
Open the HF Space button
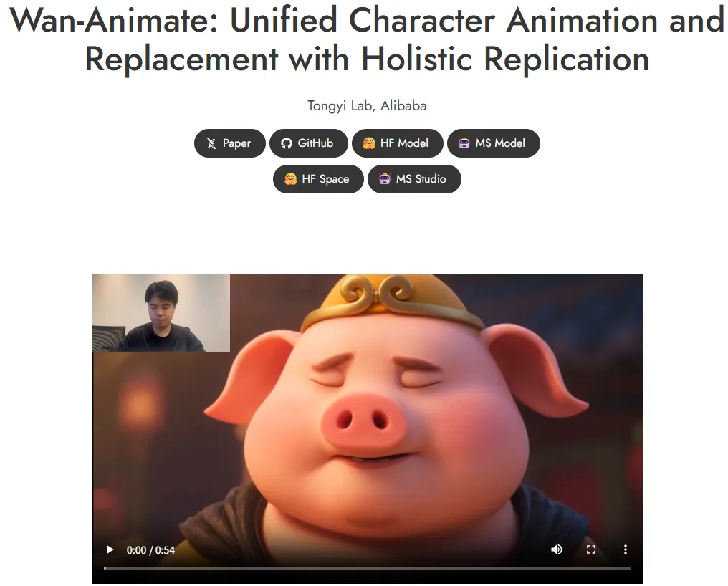[x=318, y=179]
